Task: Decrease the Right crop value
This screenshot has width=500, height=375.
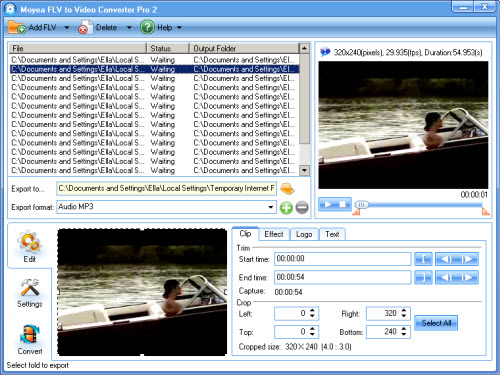Action: click(x=404, y=316)
